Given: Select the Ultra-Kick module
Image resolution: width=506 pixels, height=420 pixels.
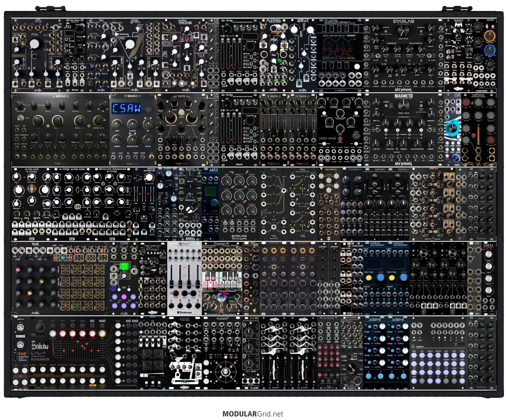Looking at the screenshot, I should coord(32,204).
